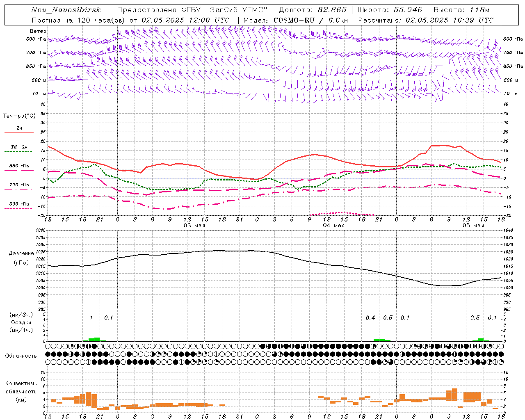
Task: Click the 'Высота: 118м' elevation text
Action: [x=461, y=10]
